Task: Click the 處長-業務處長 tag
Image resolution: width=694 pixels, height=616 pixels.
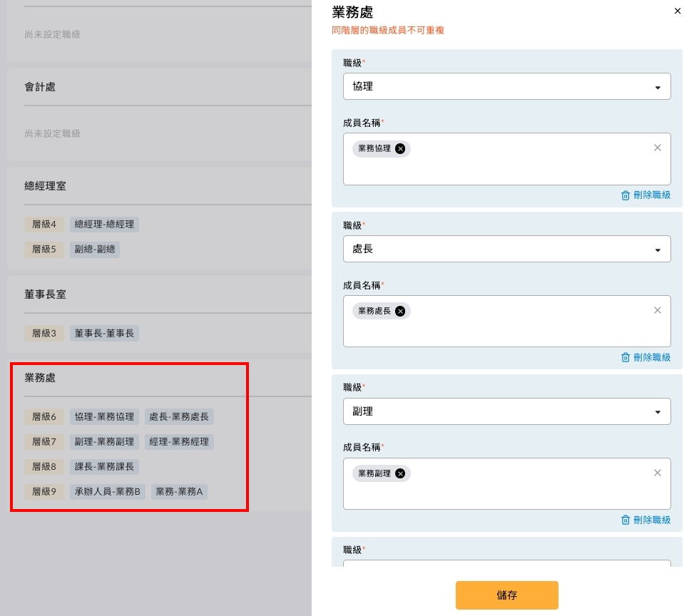Action: coord(179,417)
